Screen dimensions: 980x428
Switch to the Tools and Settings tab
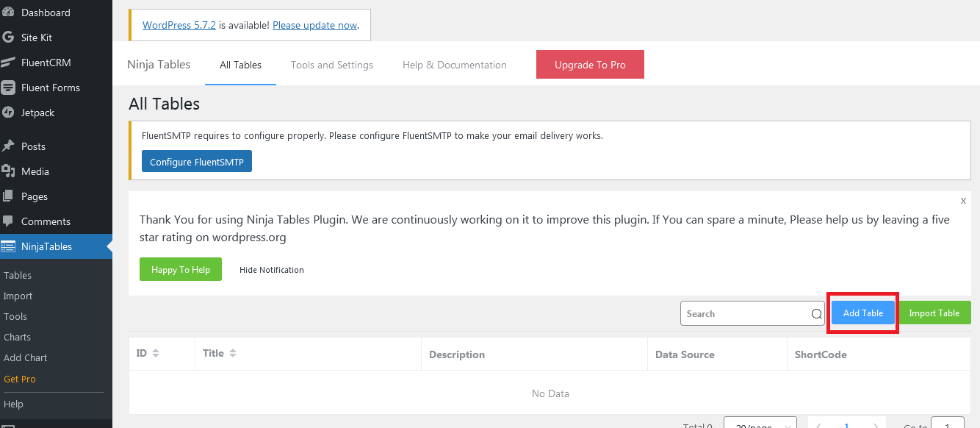click(331, 65)
